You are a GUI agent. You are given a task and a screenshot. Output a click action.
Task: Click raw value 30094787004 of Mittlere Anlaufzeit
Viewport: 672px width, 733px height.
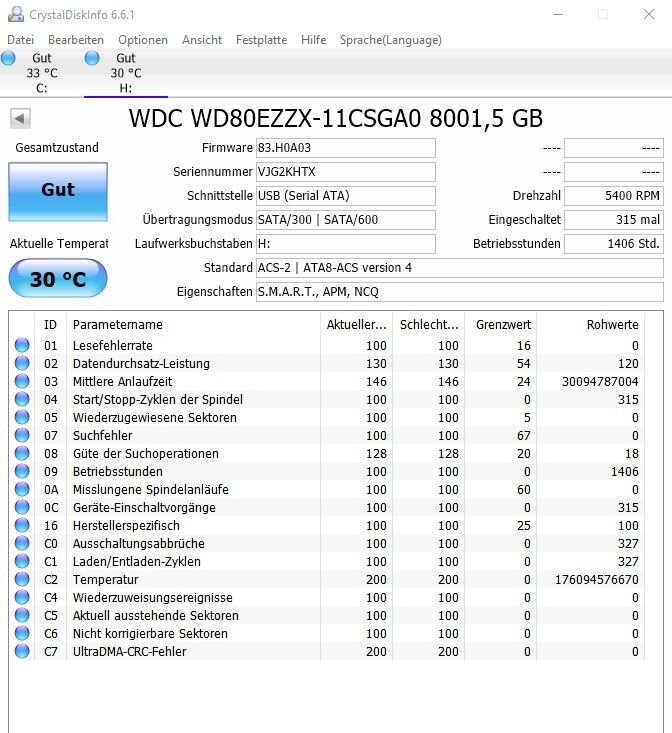pos(600,381)
